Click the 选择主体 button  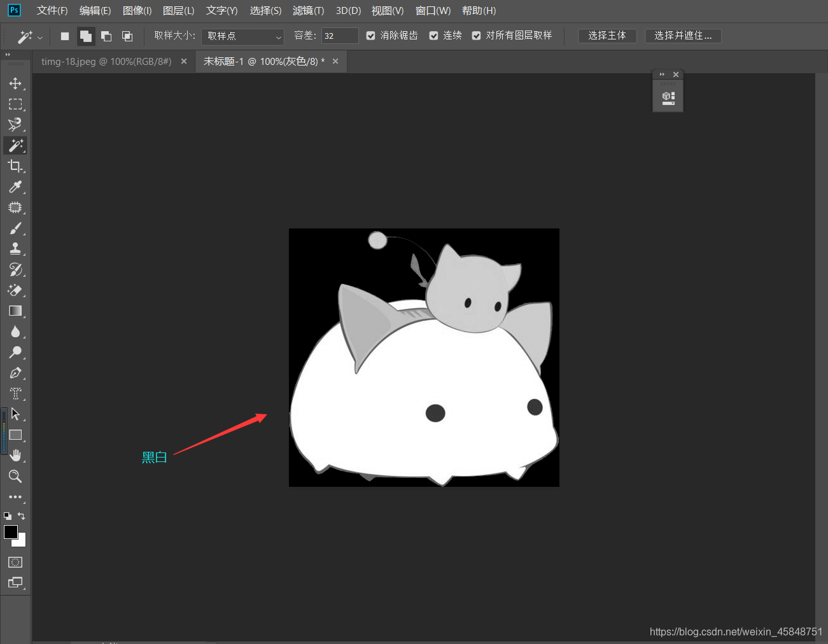point(607,36)
